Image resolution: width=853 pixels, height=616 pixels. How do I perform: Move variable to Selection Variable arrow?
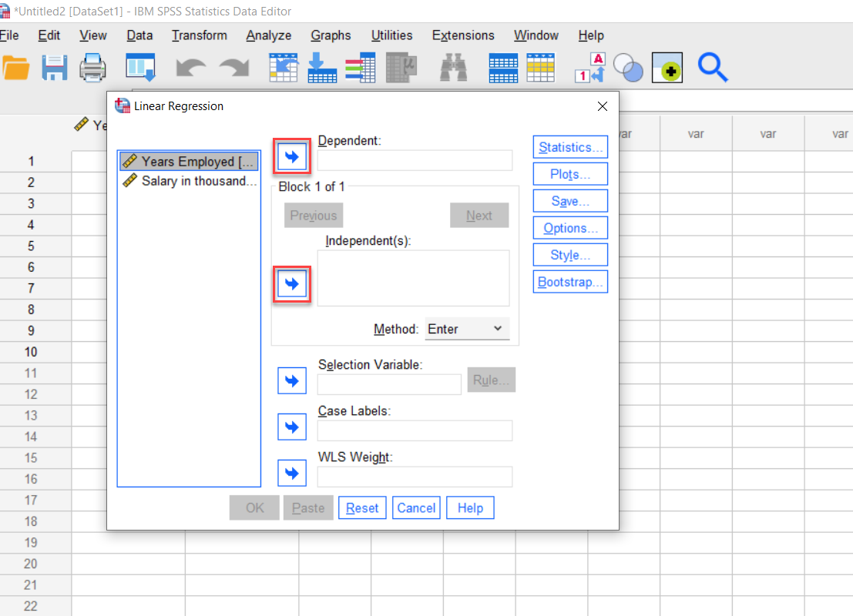pos(292,380)
